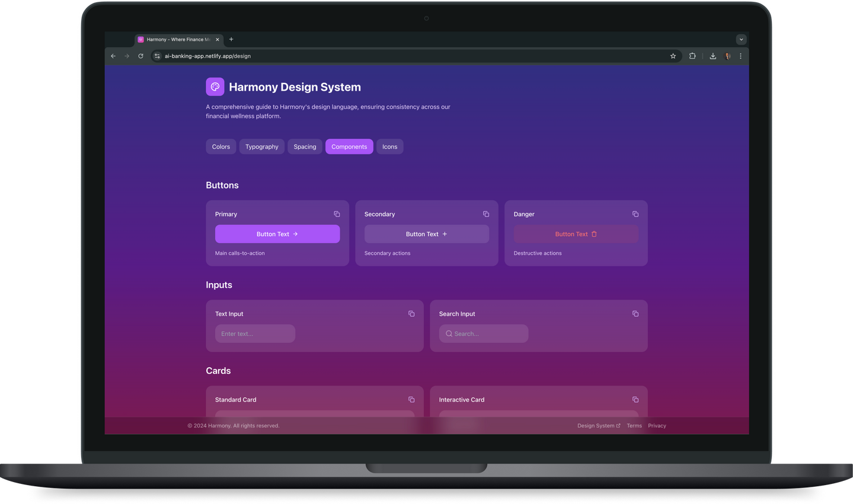This screenshot has height=504, width=853.
Task: Click into the Enter text input field
Action: (x=255, y=334)
